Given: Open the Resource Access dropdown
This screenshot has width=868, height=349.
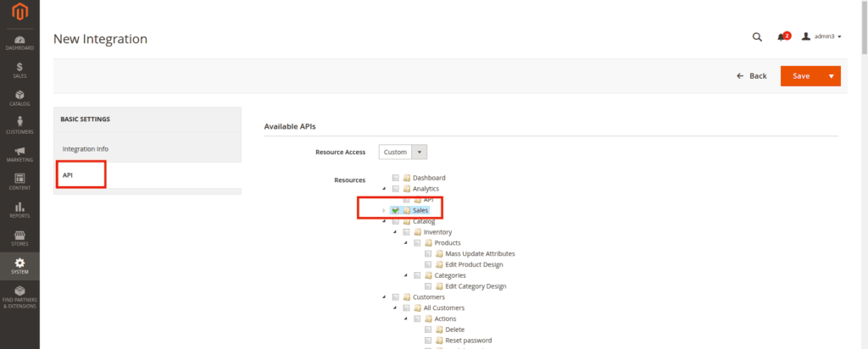Looking at the screenshot, I should tap(403, 152).
